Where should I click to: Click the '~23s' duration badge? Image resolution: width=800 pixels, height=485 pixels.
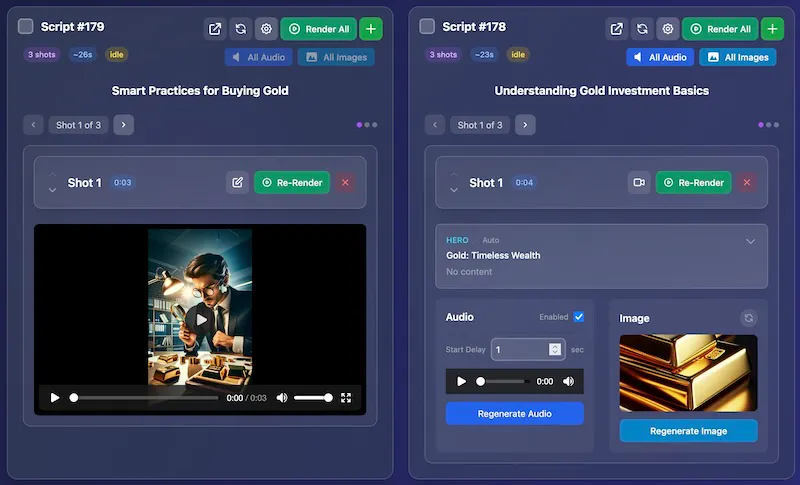pyautogui.click(x=484, y=55)
